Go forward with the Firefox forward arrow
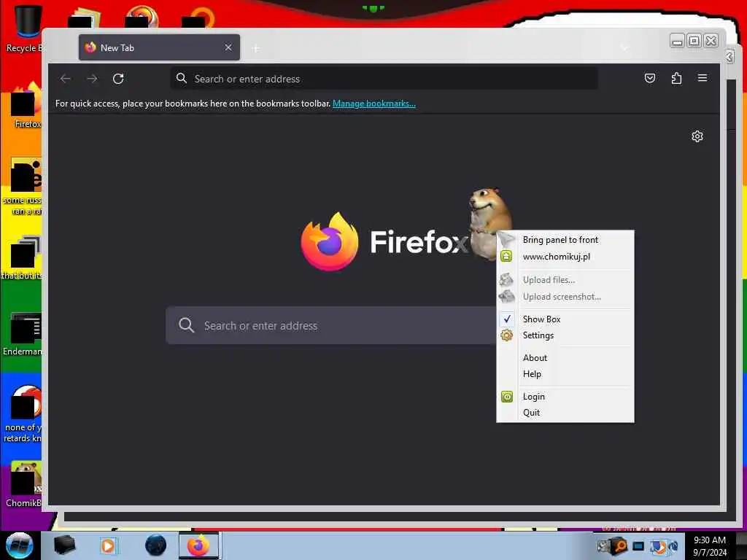Image resolution: width=747 pixels, height=560 pixels. point(92,79)
